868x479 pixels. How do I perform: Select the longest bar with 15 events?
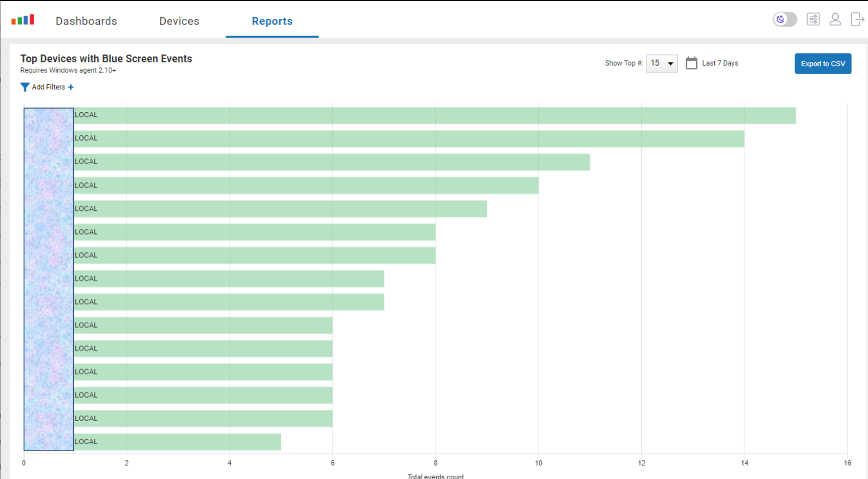[434, 115]
